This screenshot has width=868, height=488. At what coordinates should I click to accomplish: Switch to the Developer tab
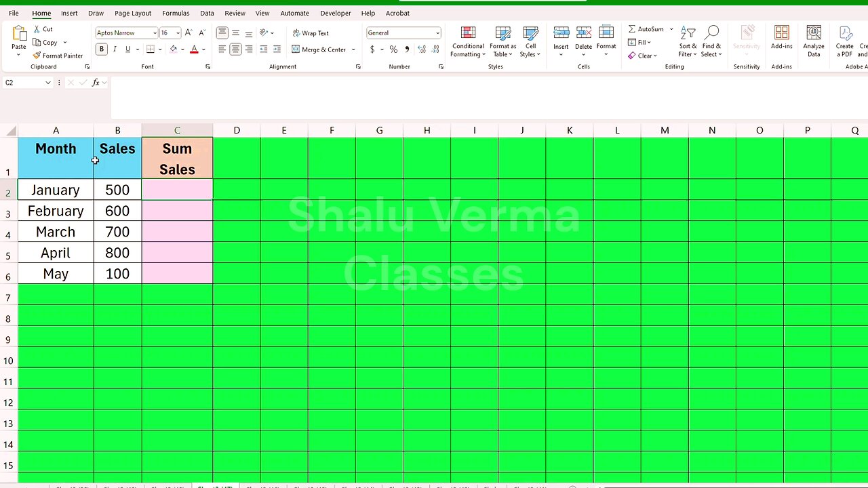[x=336, y=13]
